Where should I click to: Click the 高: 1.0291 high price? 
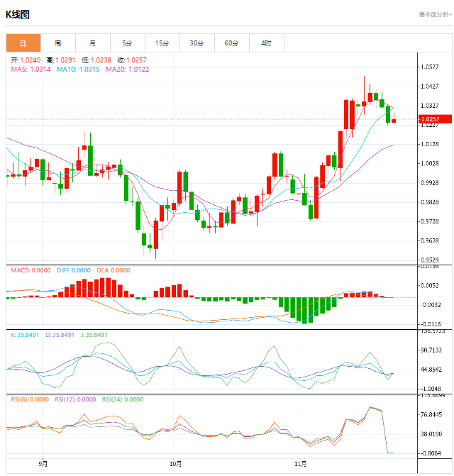61,60
